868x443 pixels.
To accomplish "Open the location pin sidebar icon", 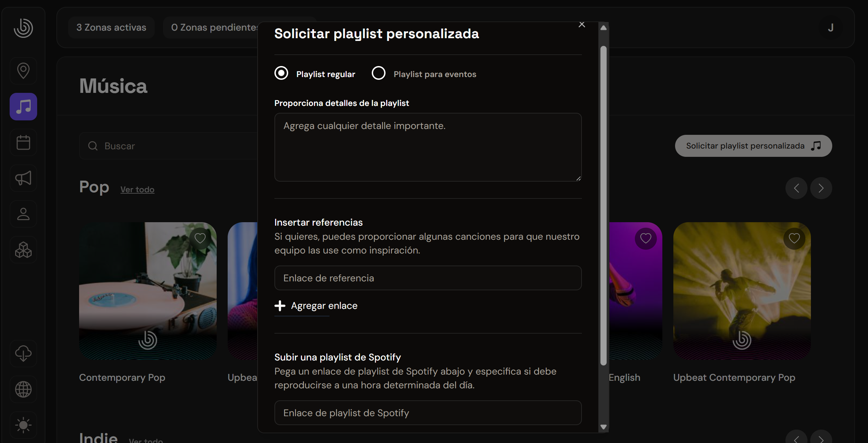I will coord(23,71).
